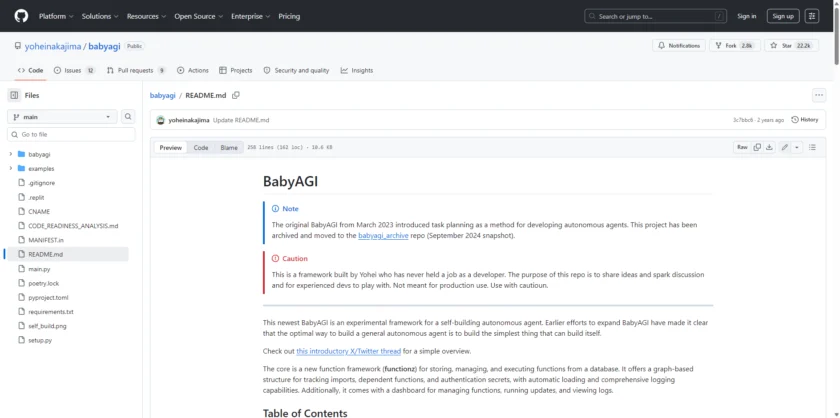Open pyproject.toml file
Viewport: 840px width, 418px height.
[48, 297]
